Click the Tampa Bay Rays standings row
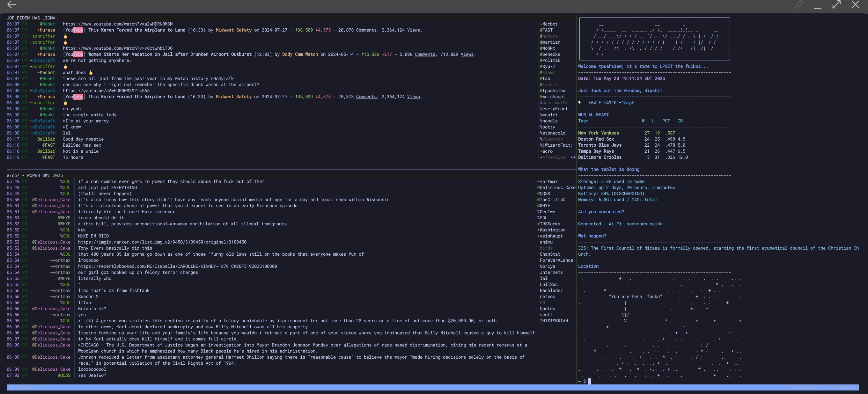This screenshot has height=394, width=868. pos(631,151)
